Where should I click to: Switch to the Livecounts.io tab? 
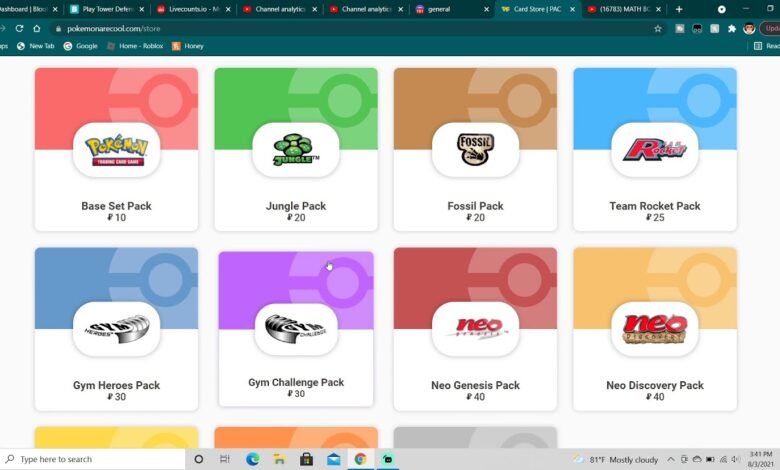tap(194, 9)
